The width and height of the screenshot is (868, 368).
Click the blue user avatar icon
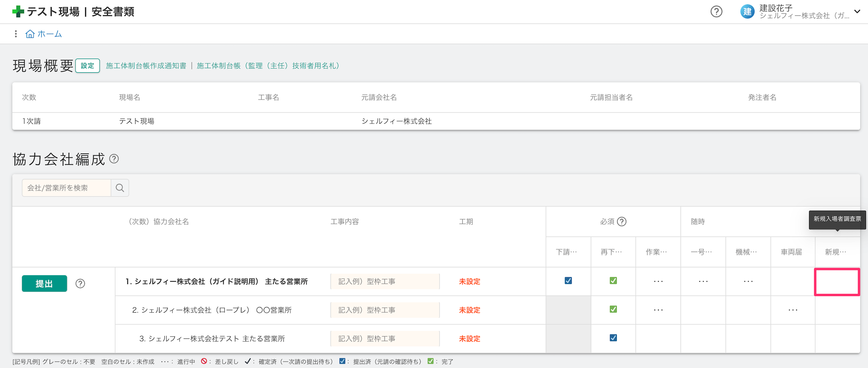tap(747, 12)
